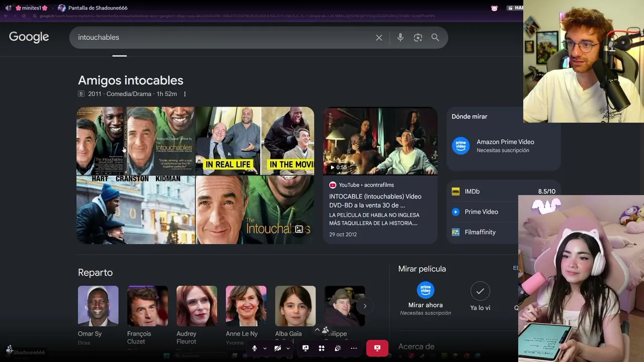Open the IN REAL LIFE comparison image
The height and width of the screenshot is (362, 644).
point(228,141)
